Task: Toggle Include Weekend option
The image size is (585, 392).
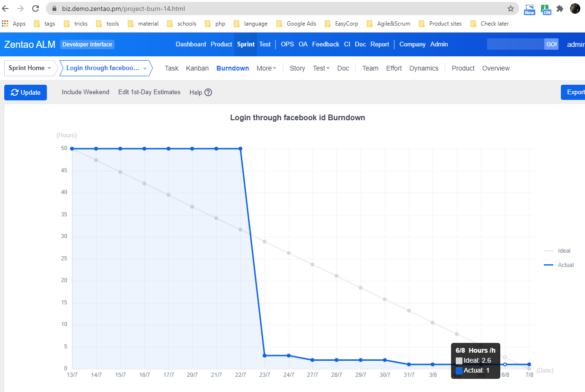Action: (85, 92)
